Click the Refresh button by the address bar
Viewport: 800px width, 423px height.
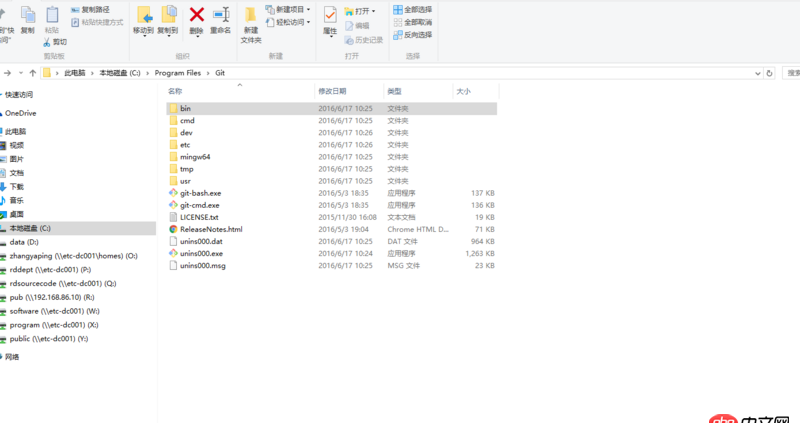[769, 73]
